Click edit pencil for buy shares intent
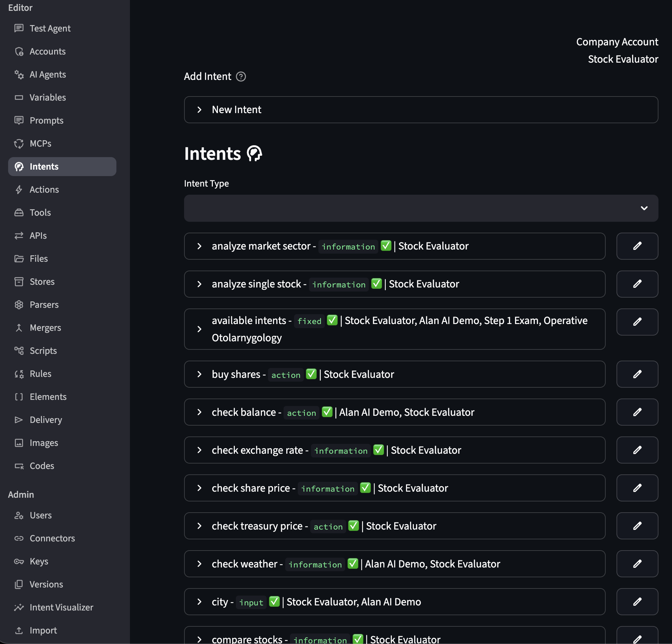Viewport: 672px width, 644px height. click(x=637, y=374)
